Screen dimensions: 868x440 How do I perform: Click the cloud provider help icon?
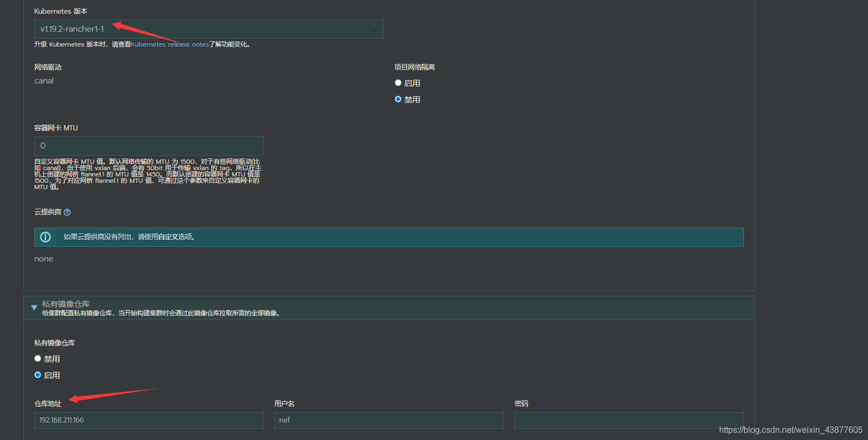click(67, 212)
